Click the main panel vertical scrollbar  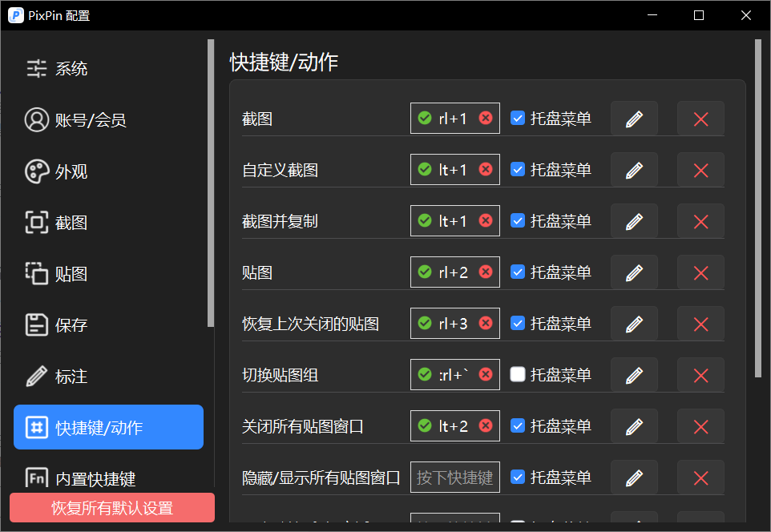point(757,208)
